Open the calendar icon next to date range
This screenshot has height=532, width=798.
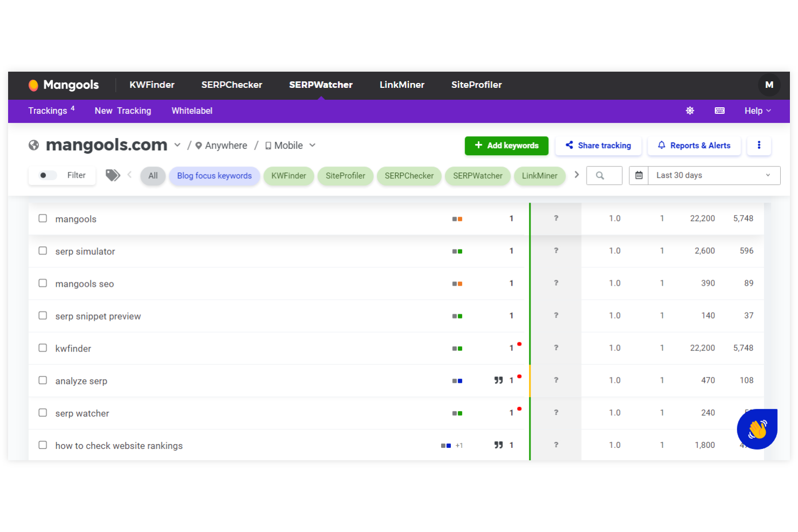639,175
